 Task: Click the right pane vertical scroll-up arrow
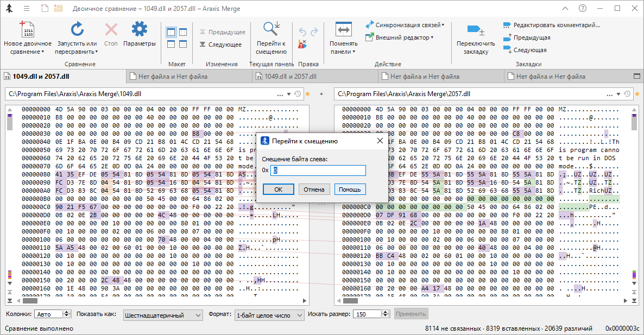point(634,109)
